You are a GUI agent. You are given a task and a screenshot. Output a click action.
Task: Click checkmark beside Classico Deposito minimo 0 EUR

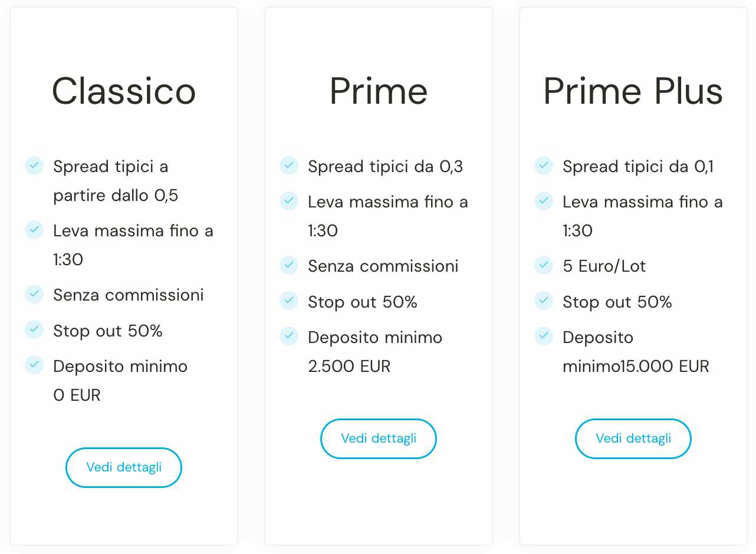34,365
